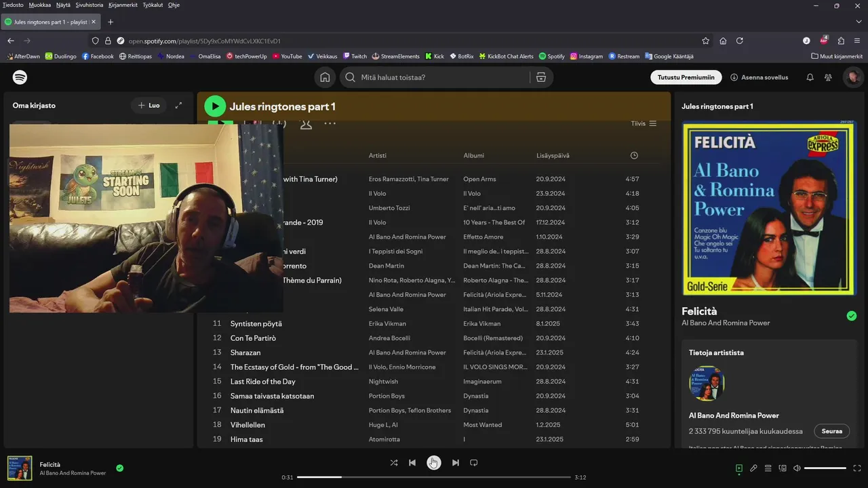Click Tutustu Premiumiin button
868x488 pixels.
(686, 77)
